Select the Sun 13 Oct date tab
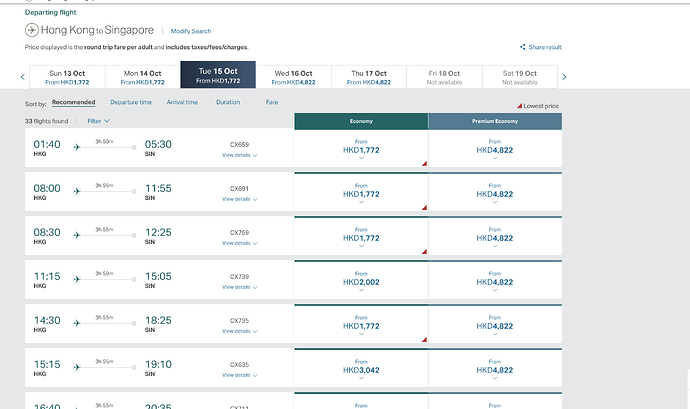The image size is (690, 409). [x=67, y=76]
